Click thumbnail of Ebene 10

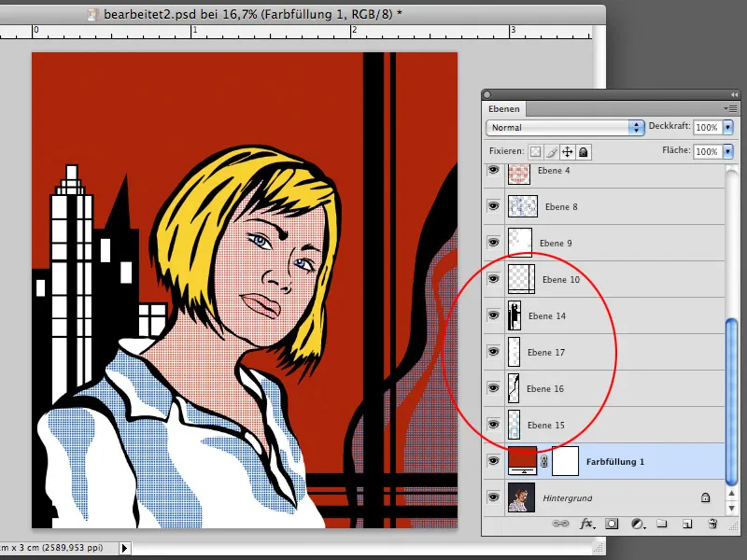tap(521, 279)
